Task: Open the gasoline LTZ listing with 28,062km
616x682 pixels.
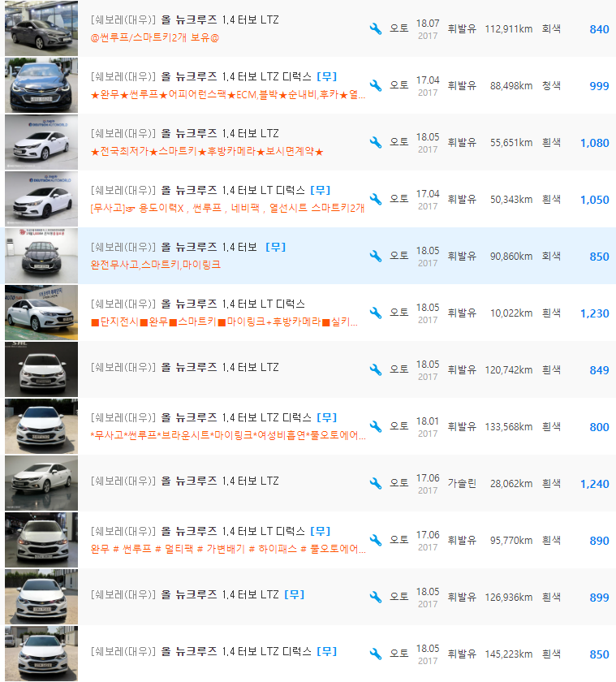Action: (x=185, y=481)
